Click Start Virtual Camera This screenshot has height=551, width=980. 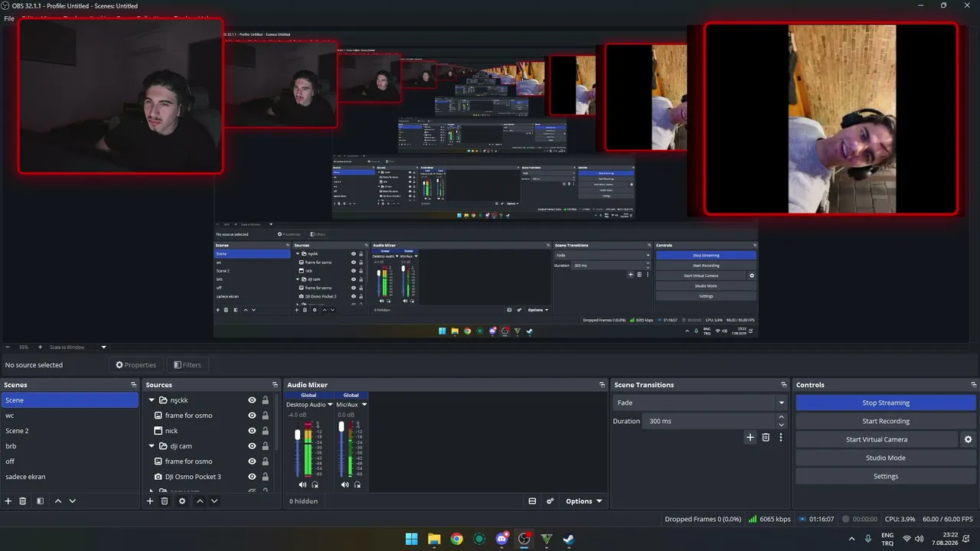coord(877,439)
